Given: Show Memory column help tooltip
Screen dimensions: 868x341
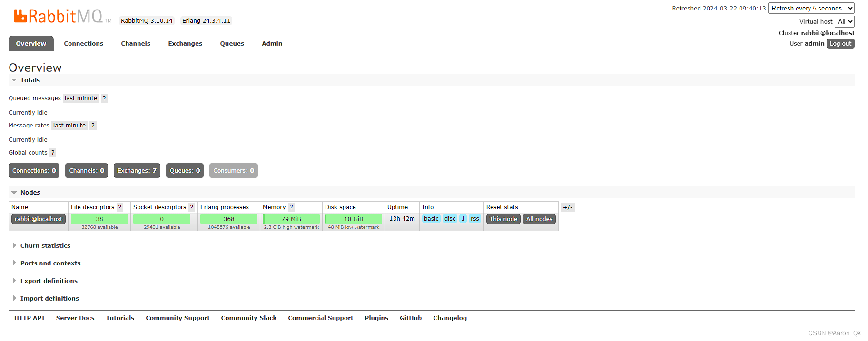Looking at the screenshot, I should 291,207.
